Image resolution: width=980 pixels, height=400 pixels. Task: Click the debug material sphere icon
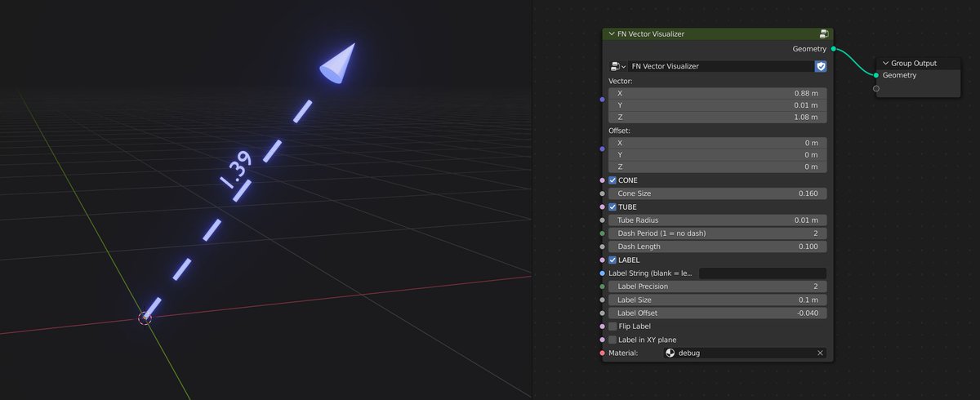(670, 353)
